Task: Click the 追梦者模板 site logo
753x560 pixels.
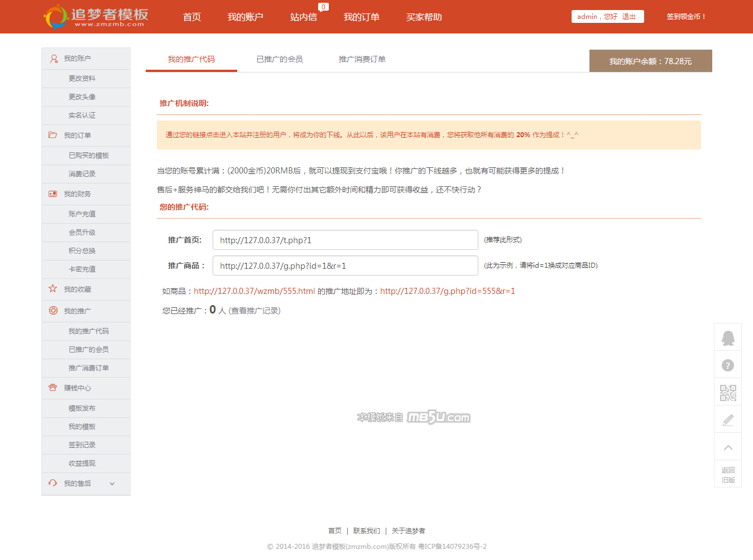Action: pos(96,17)
